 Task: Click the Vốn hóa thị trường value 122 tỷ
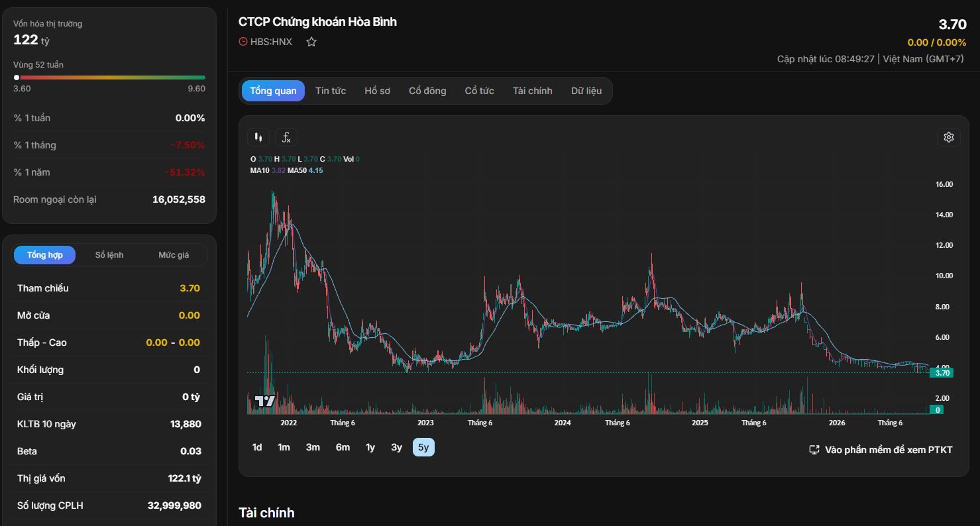click(x=31, y=40)
